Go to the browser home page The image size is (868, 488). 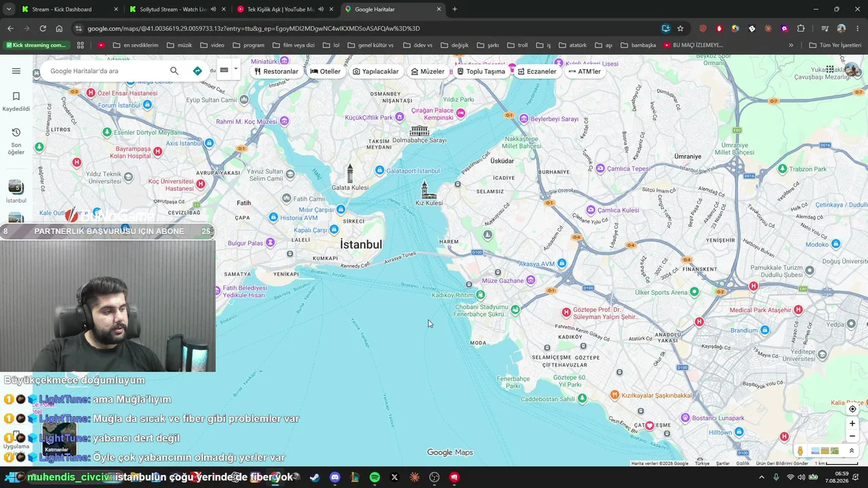click(59, 28)
